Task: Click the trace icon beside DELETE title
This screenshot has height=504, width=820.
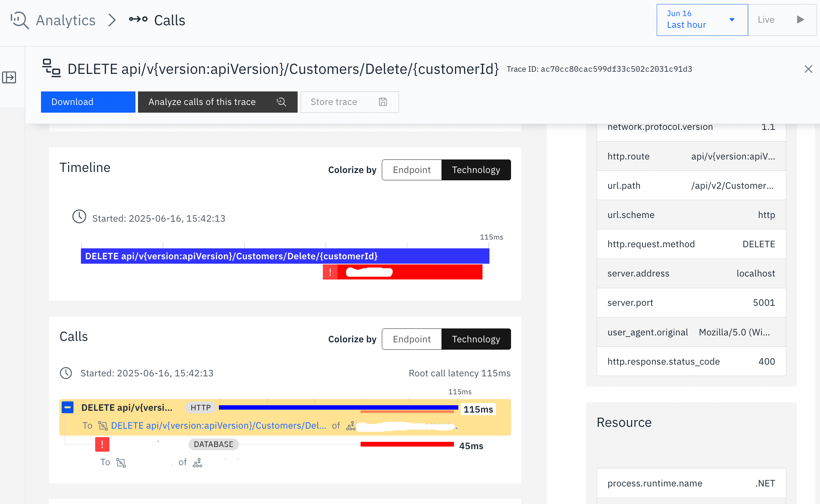Action: (51, 68)
